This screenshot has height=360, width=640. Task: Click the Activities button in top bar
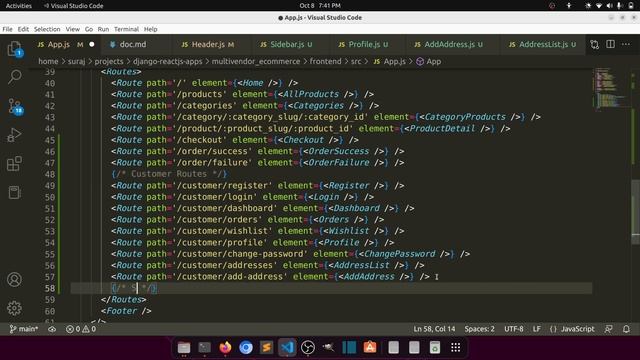click(x=18, y=6)
